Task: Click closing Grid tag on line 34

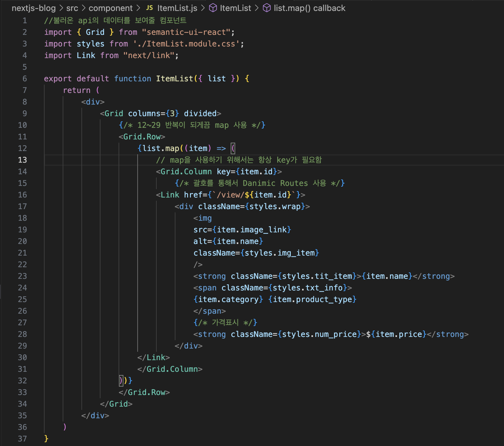Action: coord(116,404)
